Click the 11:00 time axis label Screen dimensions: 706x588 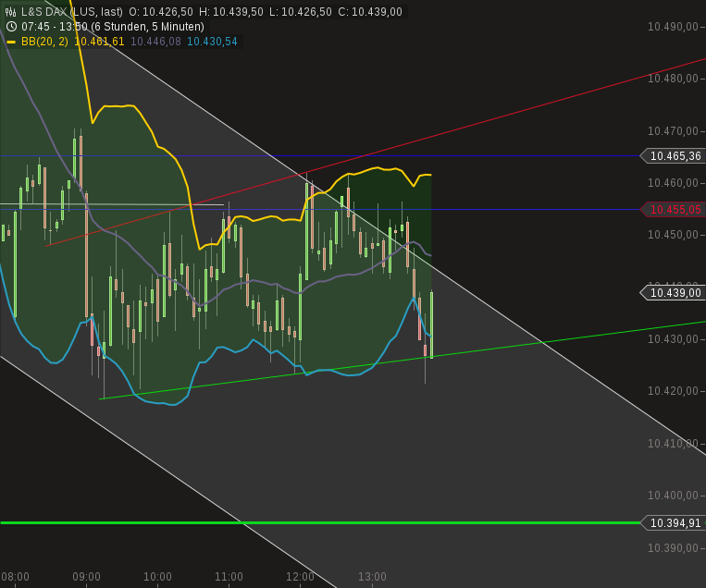[x=229, y=577]
